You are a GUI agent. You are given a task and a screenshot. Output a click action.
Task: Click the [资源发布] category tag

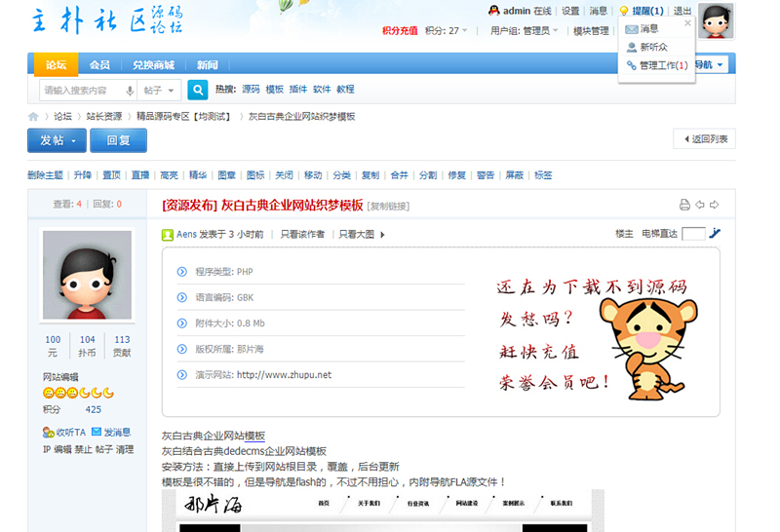pyautogui.click(x=189, y=206)
